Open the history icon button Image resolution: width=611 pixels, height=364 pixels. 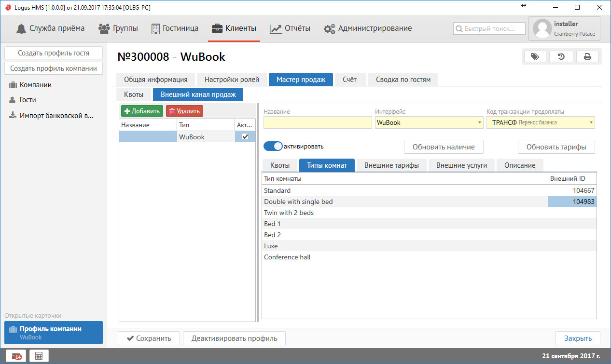[x=561, y=56]
